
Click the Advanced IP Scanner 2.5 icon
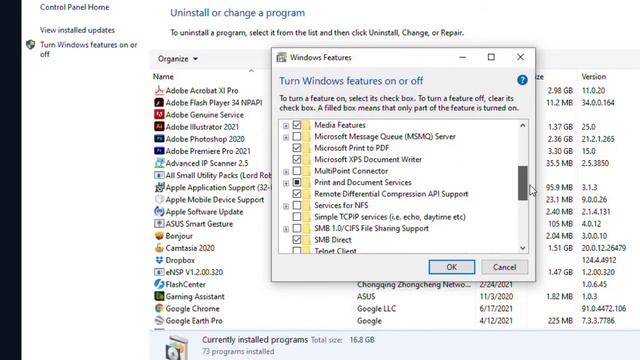pyautogui.click(x=159, y=163)
